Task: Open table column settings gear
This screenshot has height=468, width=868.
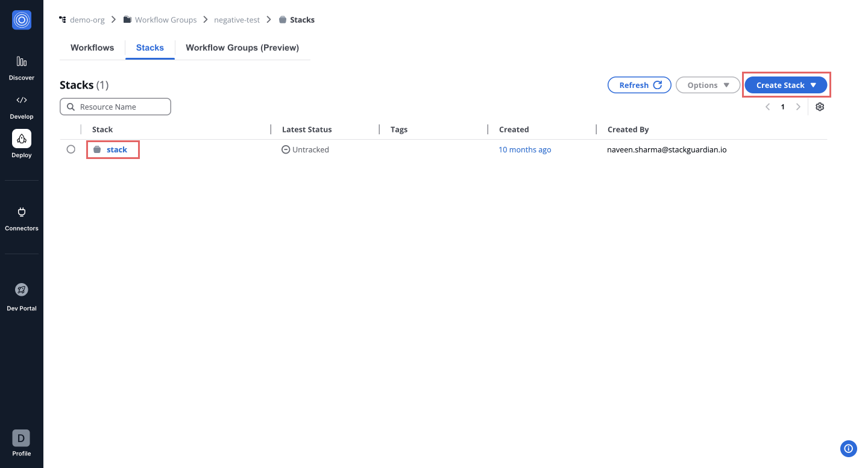Action: pos(820,107)
